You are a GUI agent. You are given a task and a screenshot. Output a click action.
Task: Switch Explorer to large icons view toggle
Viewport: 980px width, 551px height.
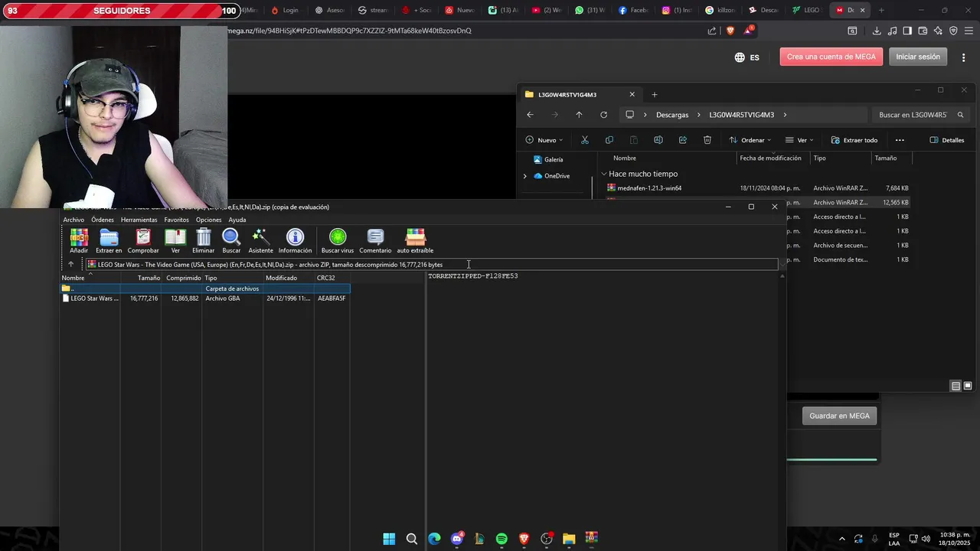968,386
